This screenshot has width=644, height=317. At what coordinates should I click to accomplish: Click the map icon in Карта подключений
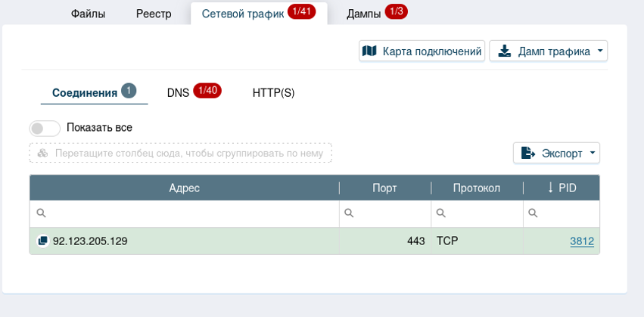coord(369,51)
